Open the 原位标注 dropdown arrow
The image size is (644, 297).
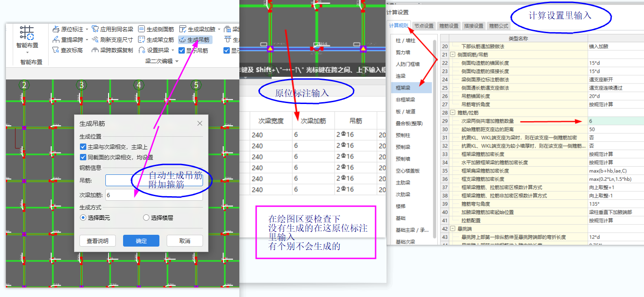pos(87,29)
